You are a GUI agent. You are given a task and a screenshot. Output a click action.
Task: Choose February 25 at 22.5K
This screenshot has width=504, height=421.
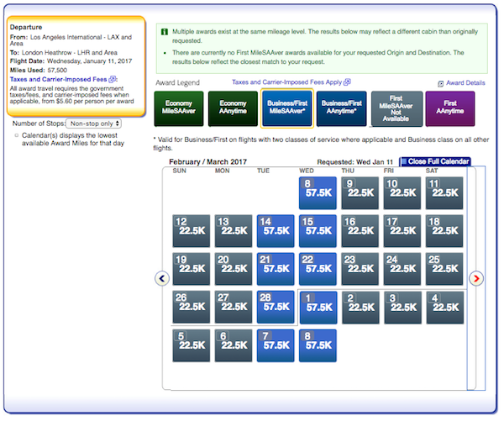(444, 269)
